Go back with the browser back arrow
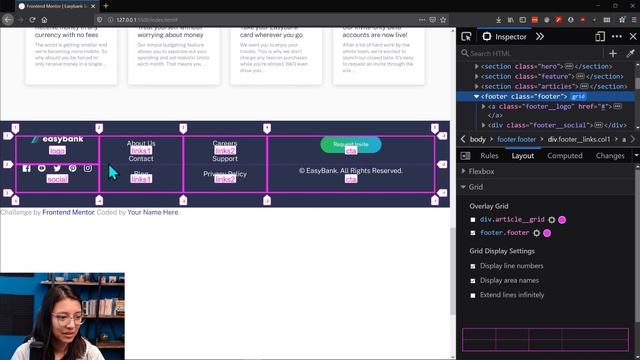 [8, 20]
